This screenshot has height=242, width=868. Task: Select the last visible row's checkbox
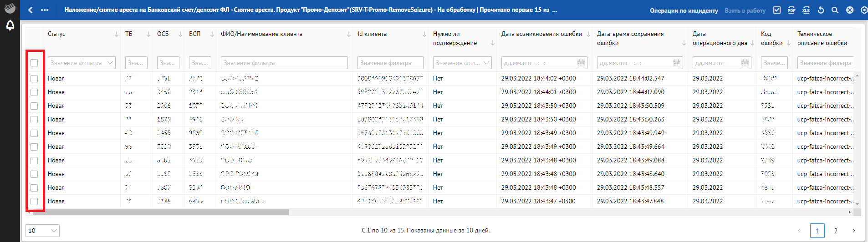pyautogui.click(x=34, y=202)
